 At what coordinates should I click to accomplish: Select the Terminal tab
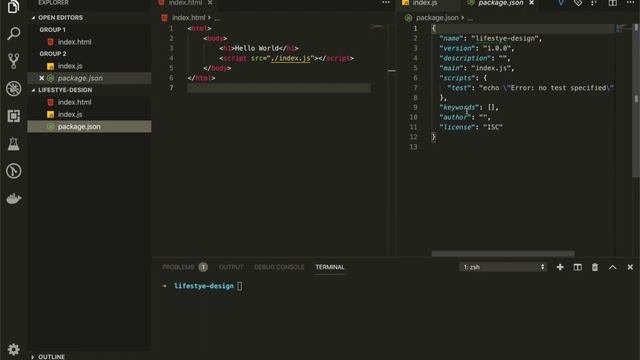click(330, 267)
